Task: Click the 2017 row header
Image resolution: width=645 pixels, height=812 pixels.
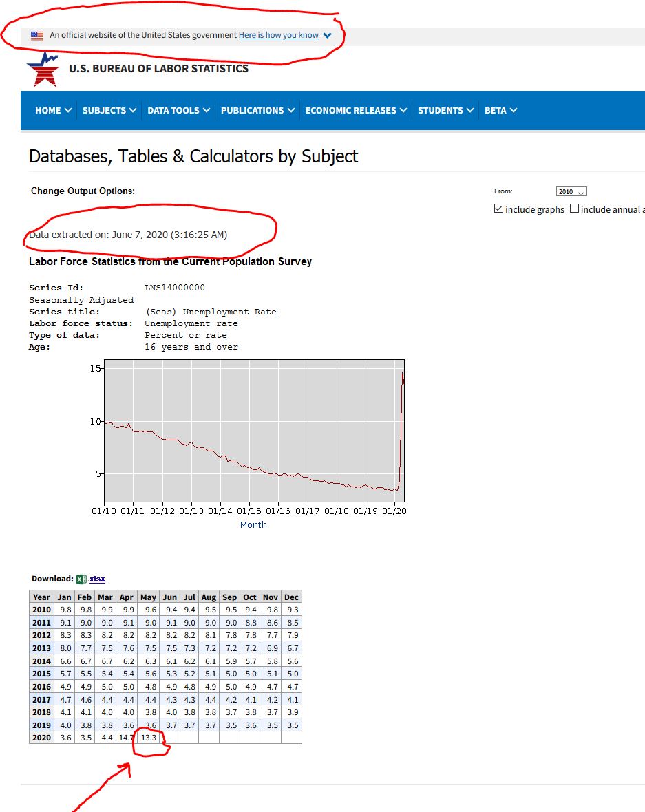Action: tap(41, 699)
